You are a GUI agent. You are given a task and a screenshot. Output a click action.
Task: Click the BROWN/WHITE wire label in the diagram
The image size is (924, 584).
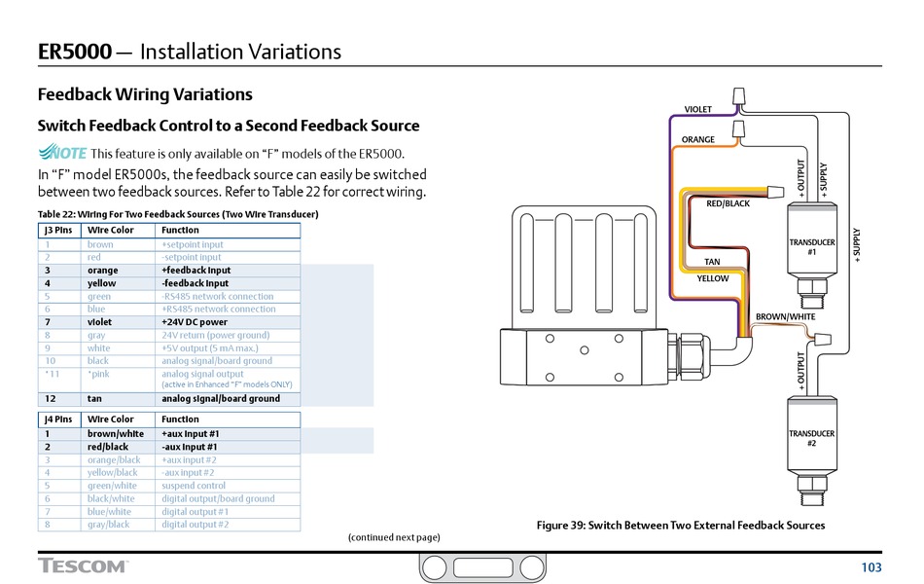coord(786,316)
